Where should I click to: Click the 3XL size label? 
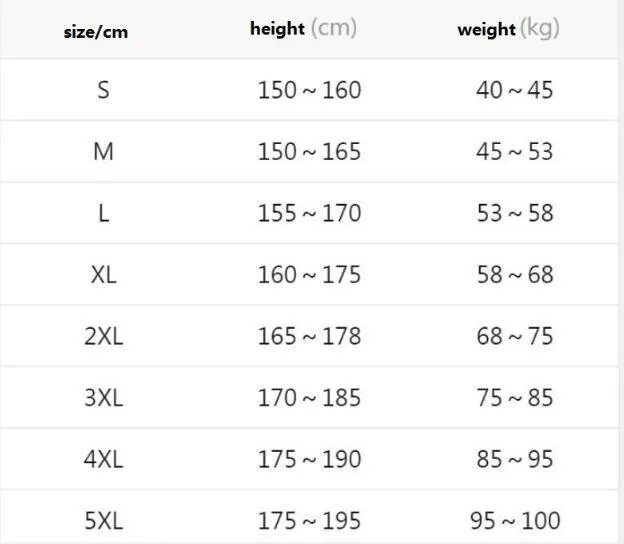click(x=103, y=398)
